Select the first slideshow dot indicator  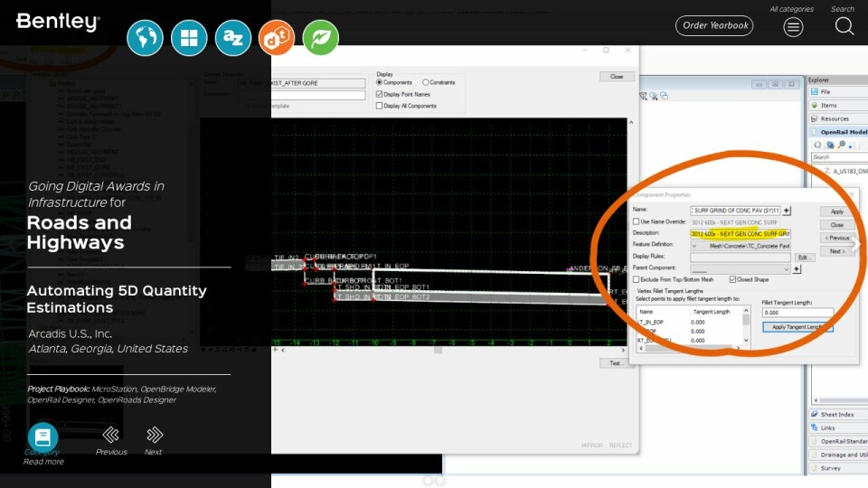coord(428,481)
